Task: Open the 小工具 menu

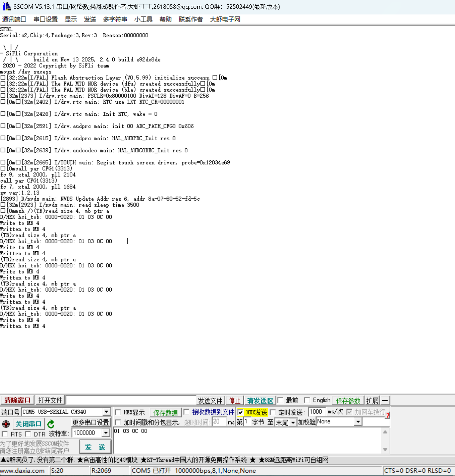Action: [143, 19]
